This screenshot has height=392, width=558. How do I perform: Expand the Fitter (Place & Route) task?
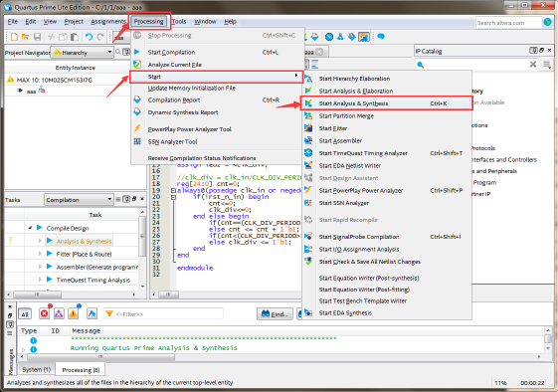[40, 254]
